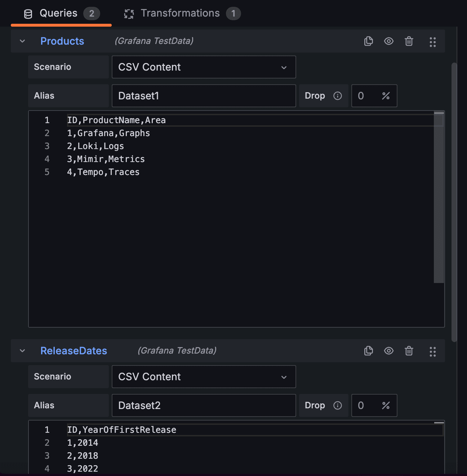Focus Drop percent field for Dataset2
The width and height of the screenshot is (467, 476).
(374, 405)
